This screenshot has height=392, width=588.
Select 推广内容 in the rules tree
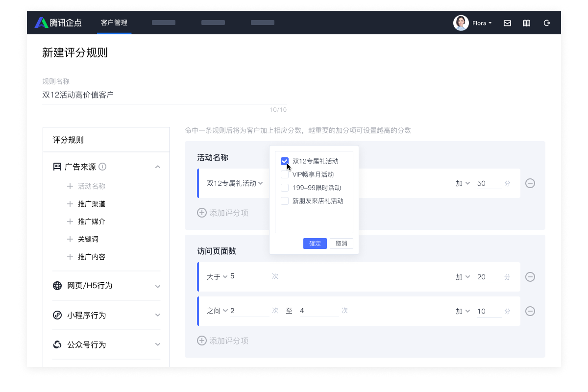tap(92, 257)
